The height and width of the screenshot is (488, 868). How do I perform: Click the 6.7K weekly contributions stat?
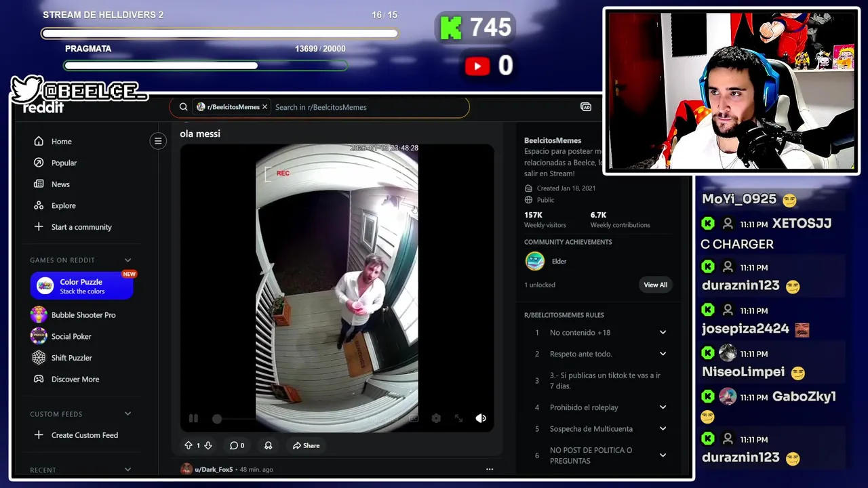620,220
